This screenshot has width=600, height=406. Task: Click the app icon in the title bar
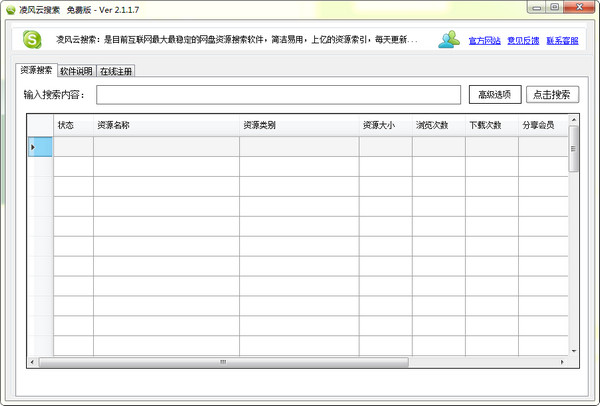10,8
